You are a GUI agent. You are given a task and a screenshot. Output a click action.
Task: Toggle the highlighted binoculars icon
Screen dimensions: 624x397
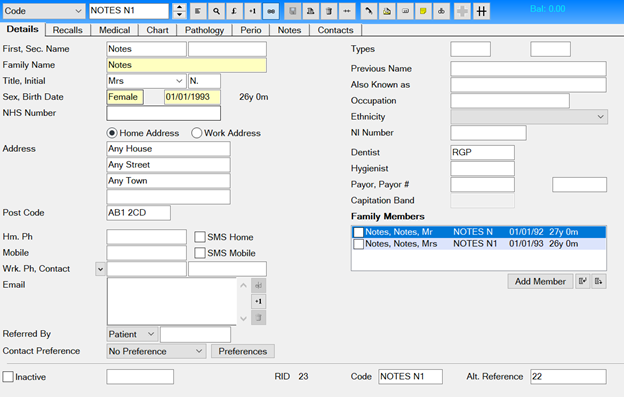[271, 11]
